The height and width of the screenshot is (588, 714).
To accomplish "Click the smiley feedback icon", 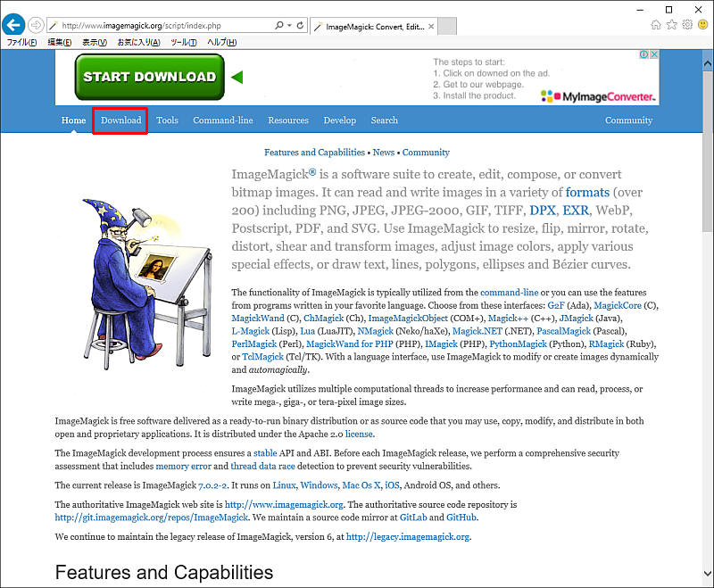I will 703,25.
